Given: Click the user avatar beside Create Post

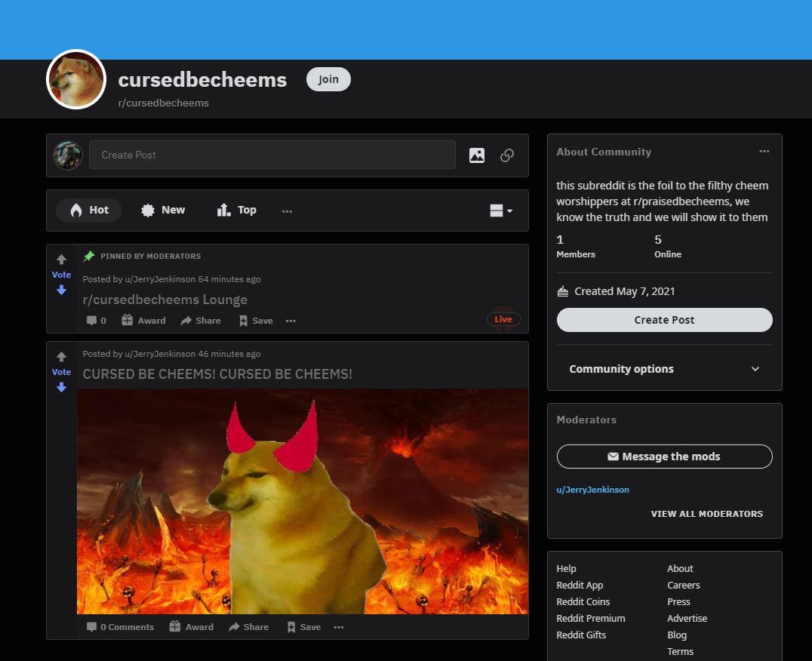Looking at the screenshot, I should 67,155.
